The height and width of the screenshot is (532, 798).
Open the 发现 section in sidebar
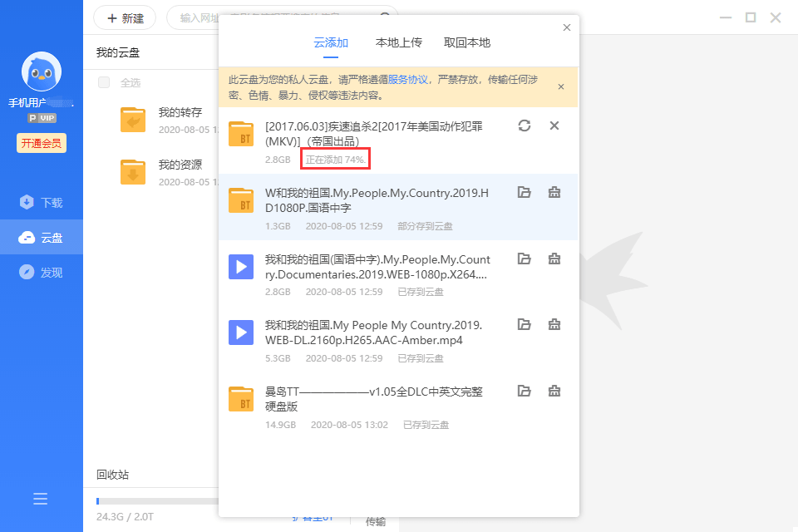42,273
